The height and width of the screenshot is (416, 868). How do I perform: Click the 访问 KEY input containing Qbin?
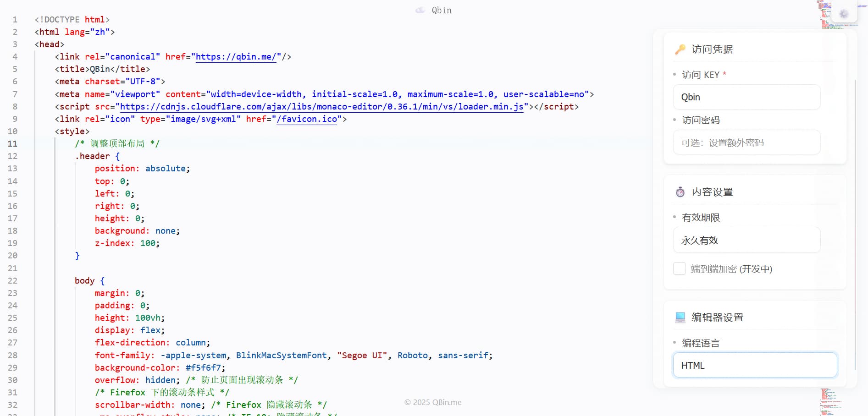pyautogui.click(x=746, y=97)
